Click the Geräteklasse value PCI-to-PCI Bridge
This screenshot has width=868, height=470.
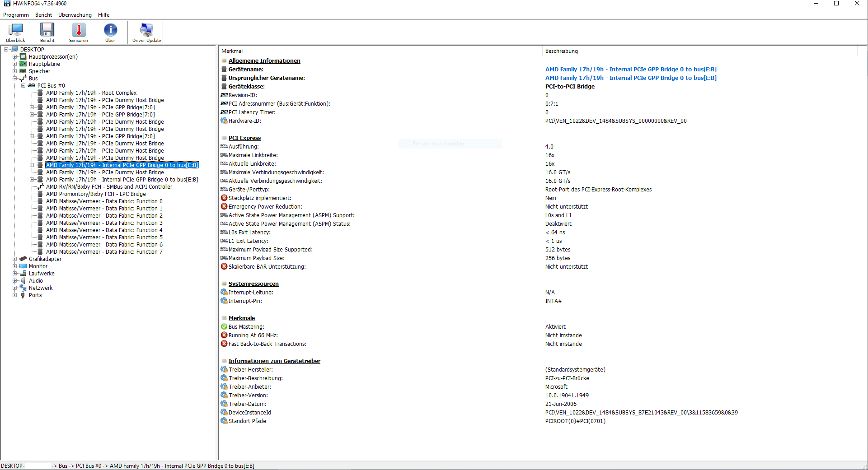point(570,87)
